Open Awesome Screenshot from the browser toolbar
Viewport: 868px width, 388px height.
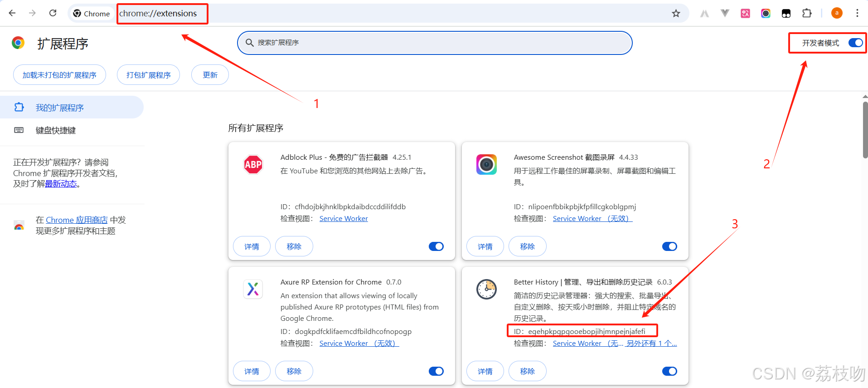coord(766,14)
